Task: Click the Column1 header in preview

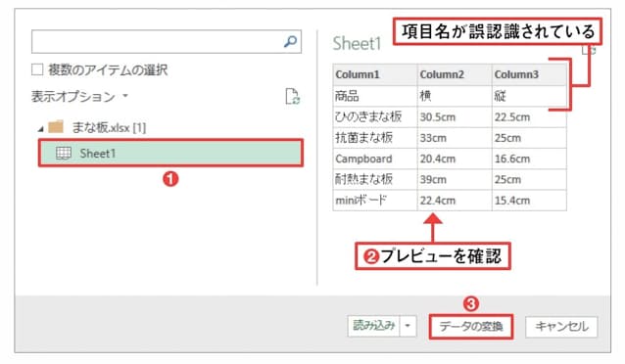Action: click(x=375, y=74)
